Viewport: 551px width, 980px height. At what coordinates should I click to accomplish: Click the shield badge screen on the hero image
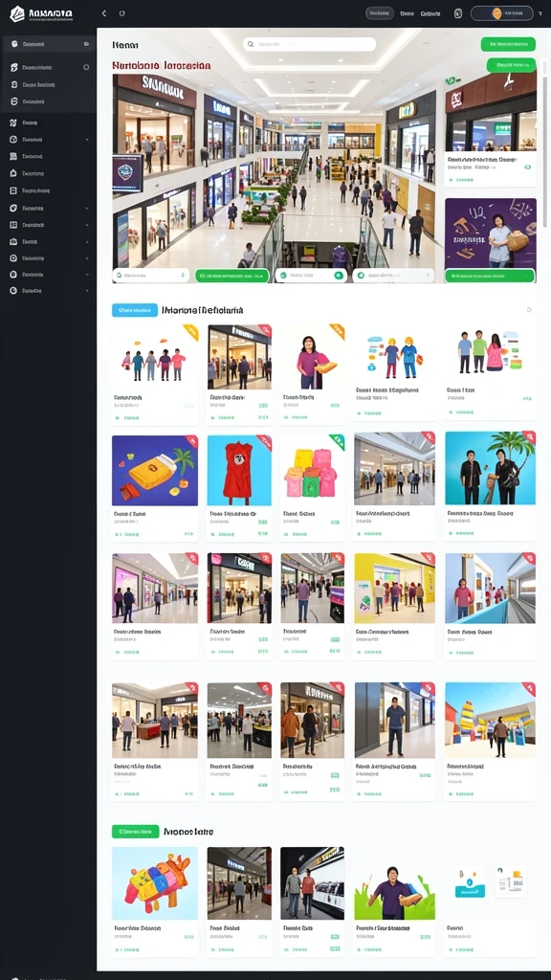coord(127,172)
